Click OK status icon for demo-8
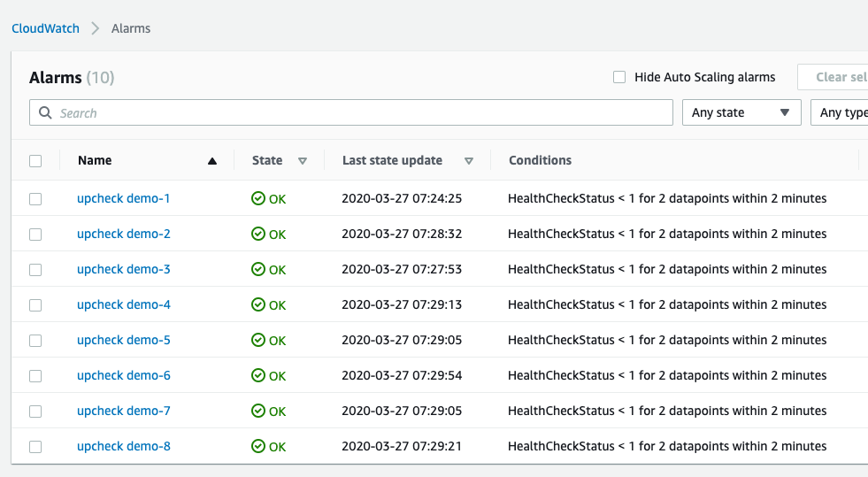This screenshot has width=868, height=477. 258,446
